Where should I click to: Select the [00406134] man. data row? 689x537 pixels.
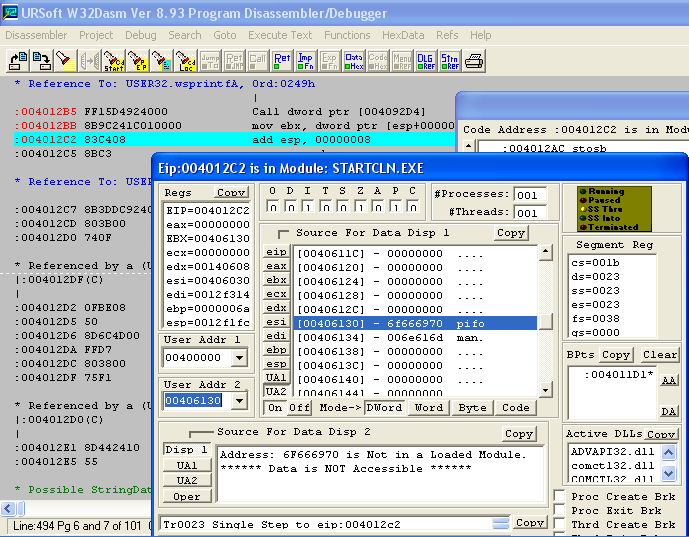415,338
